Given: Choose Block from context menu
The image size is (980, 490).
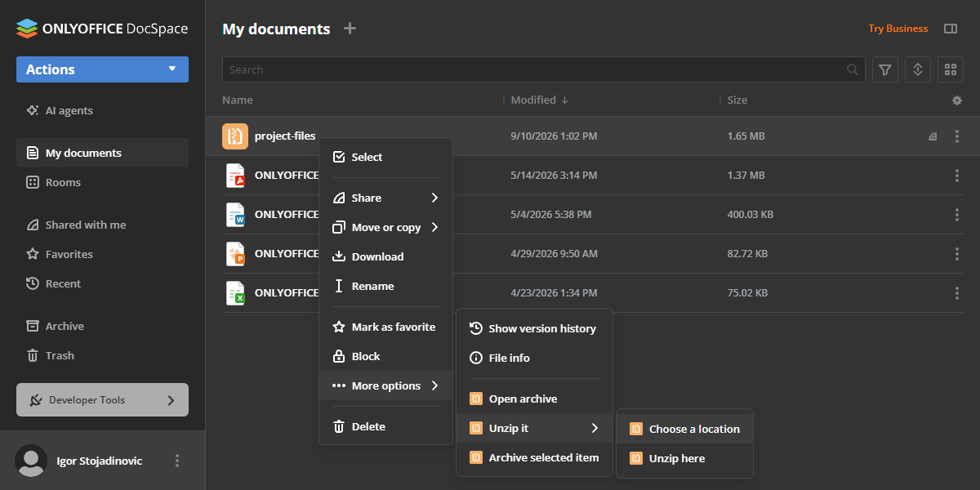Looking at the screenshot, I should click(x=385, y=356).
